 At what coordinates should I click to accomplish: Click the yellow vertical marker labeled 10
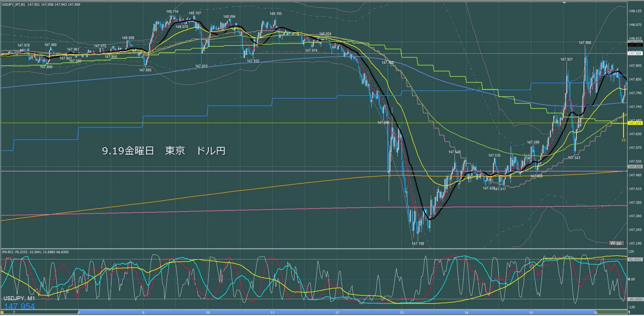[x=623, y=126]
